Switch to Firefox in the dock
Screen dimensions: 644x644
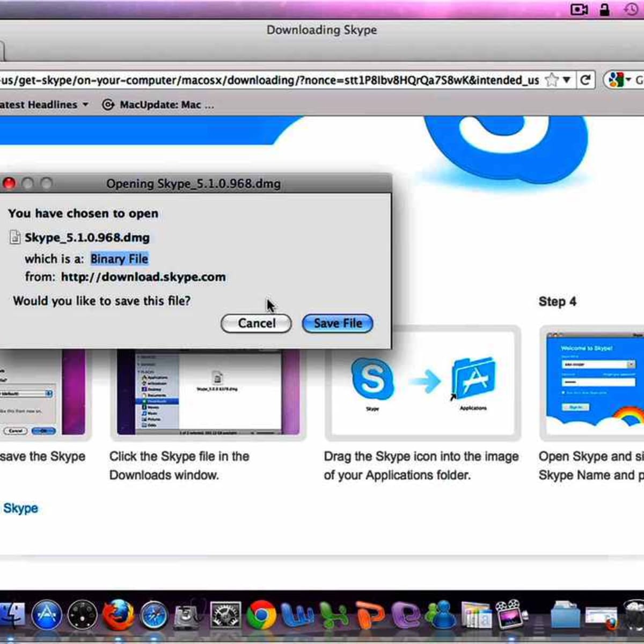[x=118, y=615]
